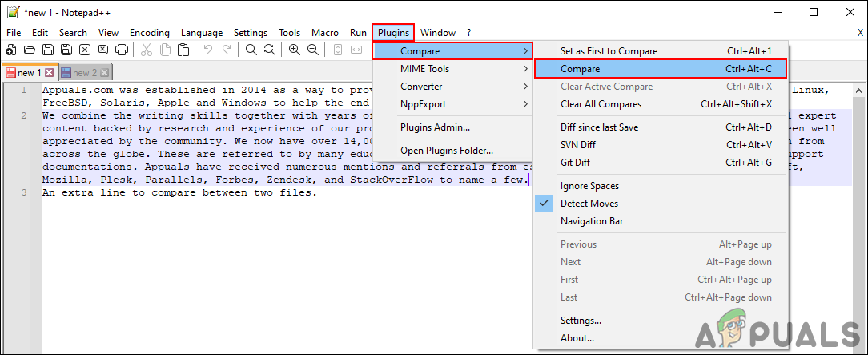
Task: Run Compare (Ctrl+Alt+C) in submenu
Action: [x=660, y=69]
